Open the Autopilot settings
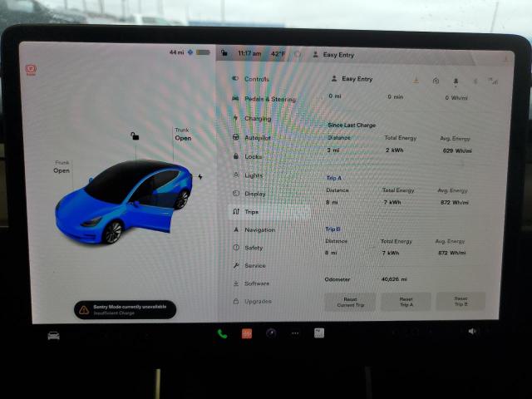 pos(251,137)
